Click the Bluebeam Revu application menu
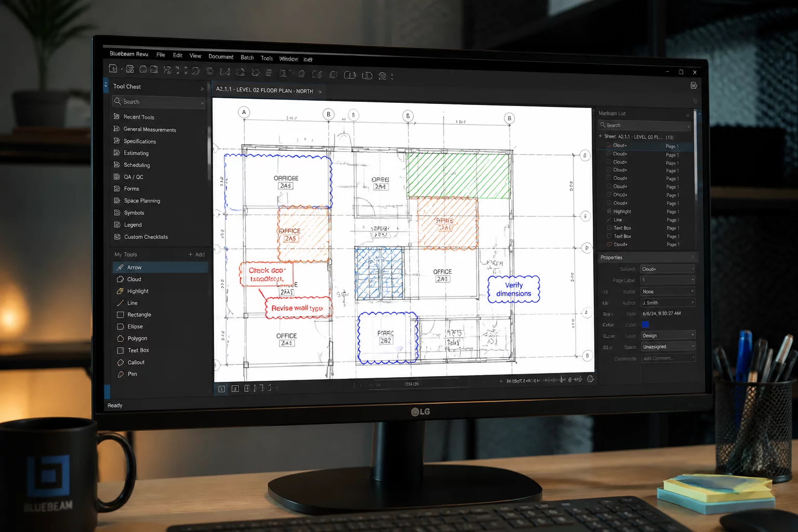Image resolution: width=798 pixels, height=532 pixels. 129,54
